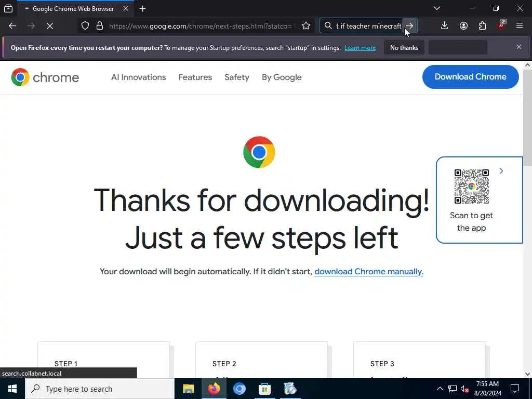Click the STEP 1 card

[x=103, y=360]
